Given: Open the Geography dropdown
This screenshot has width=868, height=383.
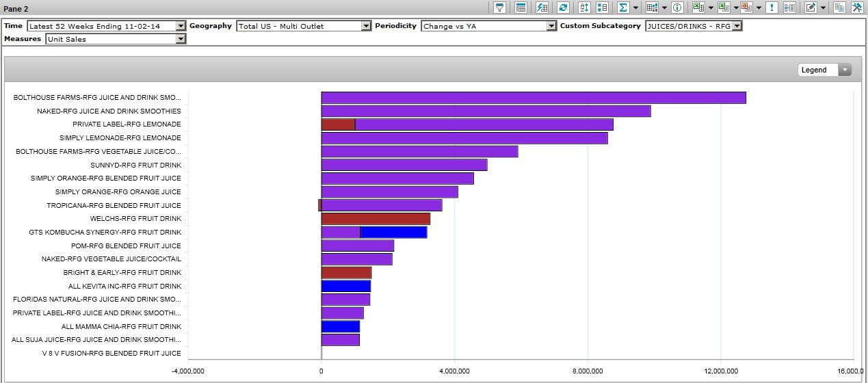Looking at the screenshot, I should [x=366, y=26].
